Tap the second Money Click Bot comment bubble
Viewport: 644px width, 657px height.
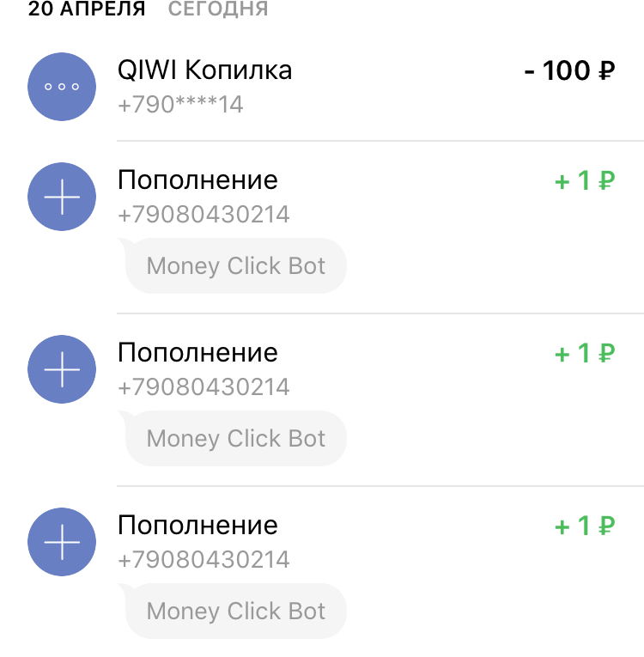[x=236, y=438]
